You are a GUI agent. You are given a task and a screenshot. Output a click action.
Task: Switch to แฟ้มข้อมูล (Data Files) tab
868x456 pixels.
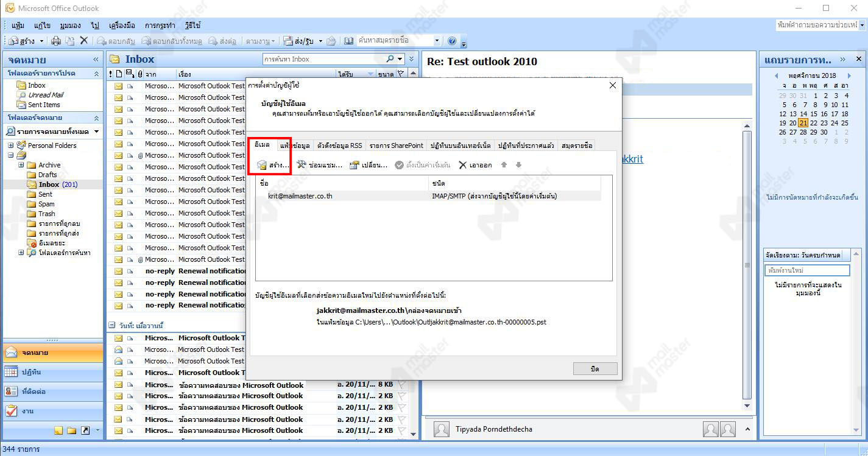click(294, 146)
